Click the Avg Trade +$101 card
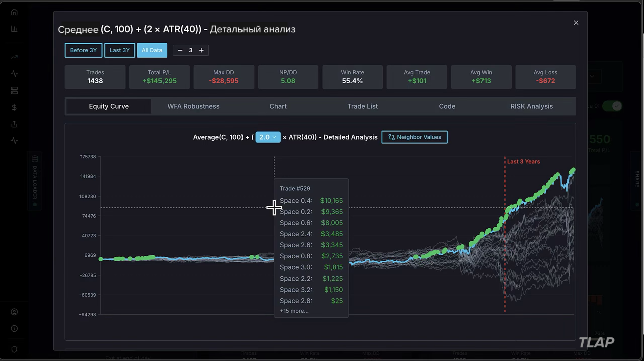 tap(417, 77)
